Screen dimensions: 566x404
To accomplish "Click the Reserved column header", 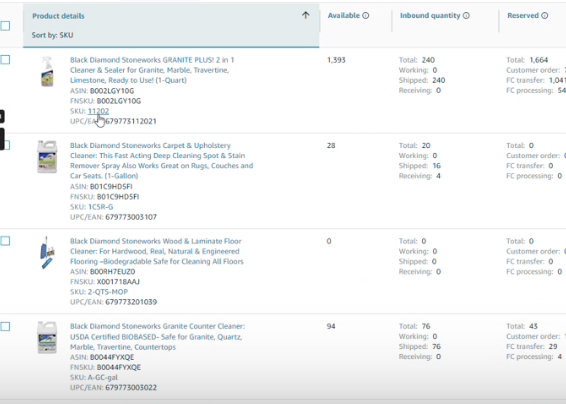I will [x=523, y=16].
